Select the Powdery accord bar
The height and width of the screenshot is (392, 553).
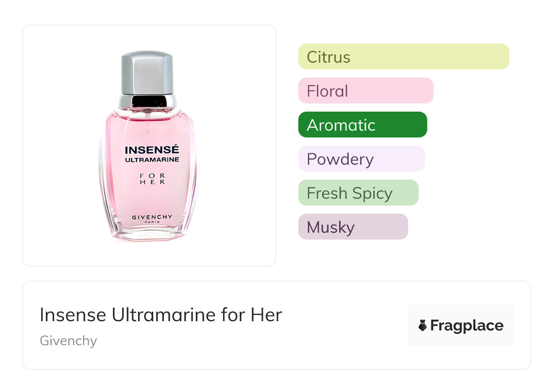point(361,159)
